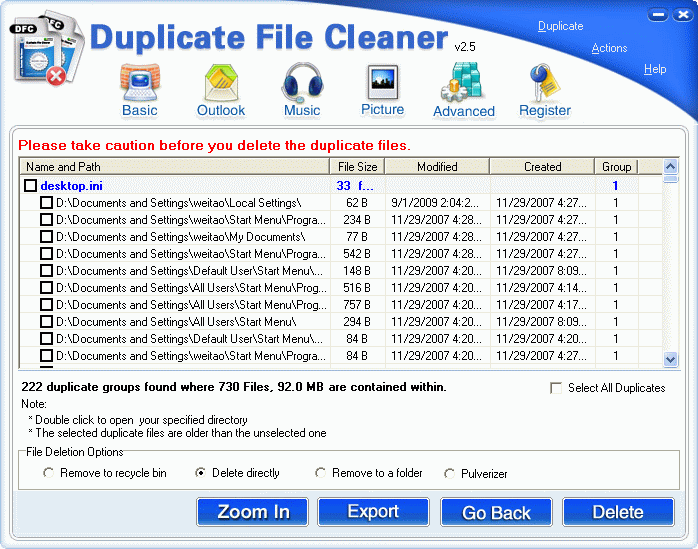Sort by File Size column header

[x=357, y=167]
